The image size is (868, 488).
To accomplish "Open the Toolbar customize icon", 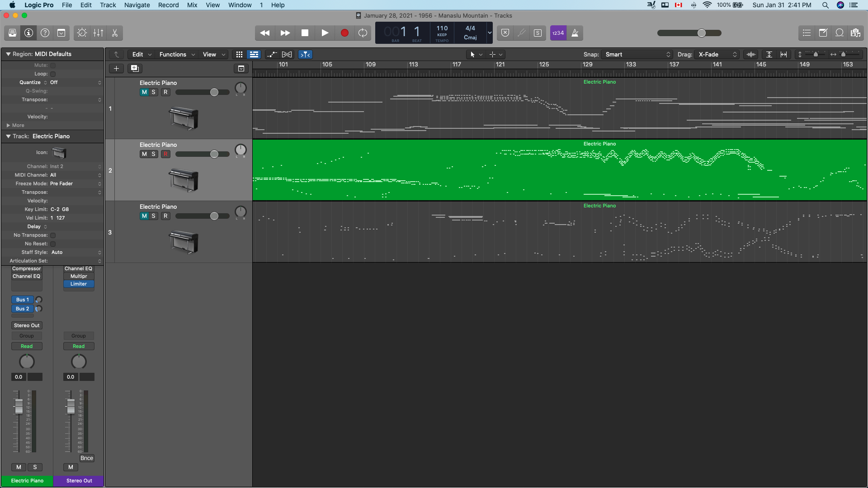I will coord(61,33).
